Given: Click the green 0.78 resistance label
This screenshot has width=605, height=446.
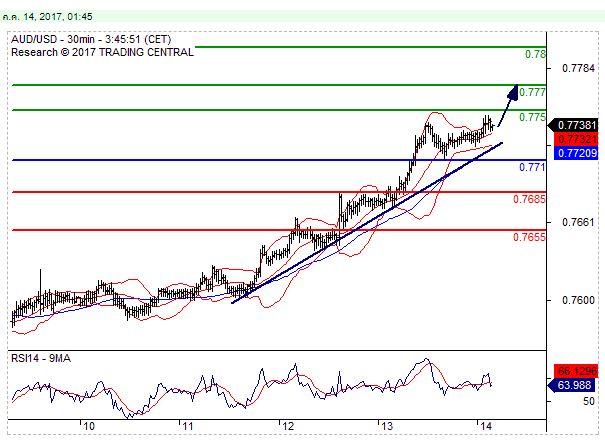Looking at the screenshot, I should (x=535, y=54).
